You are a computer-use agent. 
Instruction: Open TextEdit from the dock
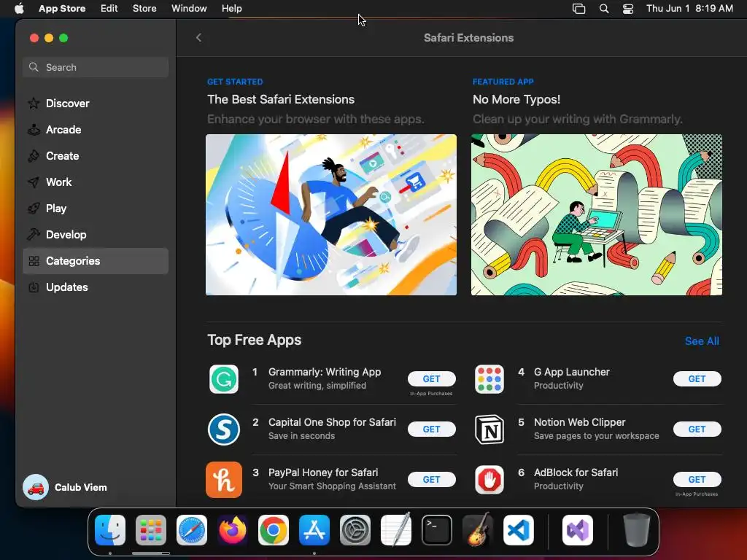coord(396,530)
